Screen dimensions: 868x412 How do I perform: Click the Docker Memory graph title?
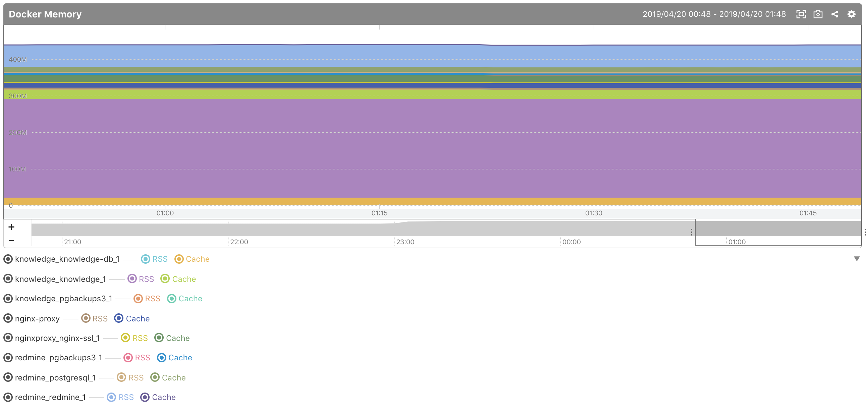[x=45, y=14]
